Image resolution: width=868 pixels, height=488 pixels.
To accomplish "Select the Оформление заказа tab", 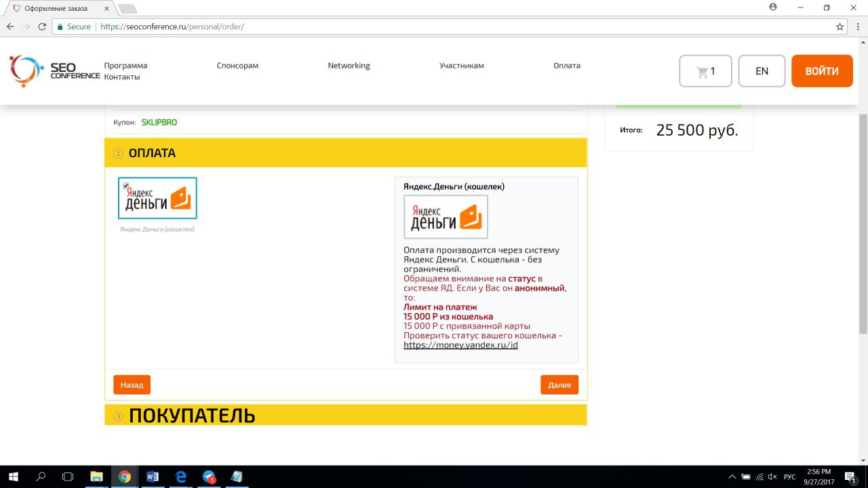I will [x=61, y=8].
